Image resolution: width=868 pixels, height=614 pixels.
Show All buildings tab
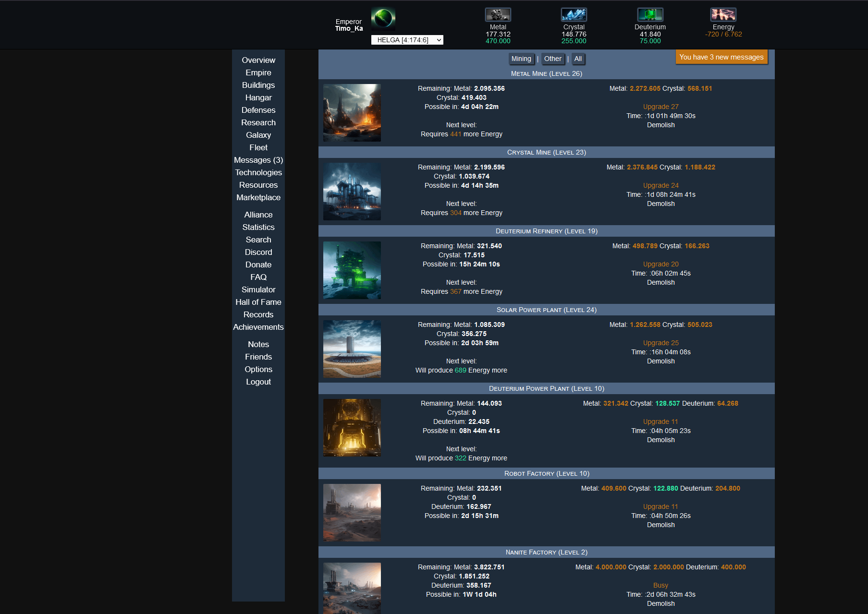pyautogui.click(x=578, y=59)
